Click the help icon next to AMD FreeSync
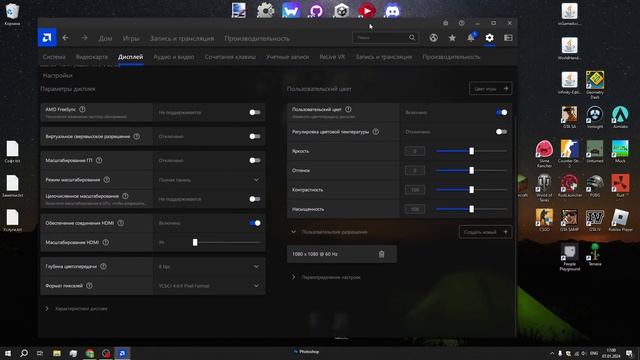Screen dimensions: 640x360 (x=82, y=109)
